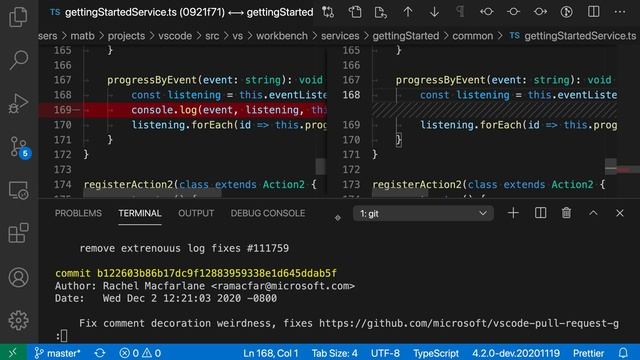This screenshot has width=640, height=360.
Task: Open the editor More Actions ellipsis
Action: click(x=620, y=12)
